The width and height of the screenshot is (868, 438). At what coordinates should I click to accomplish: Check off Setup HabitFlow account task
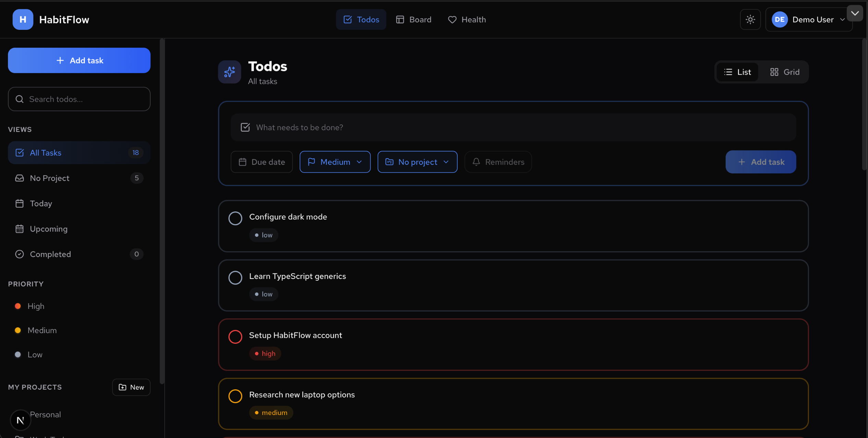coord(235,337)
